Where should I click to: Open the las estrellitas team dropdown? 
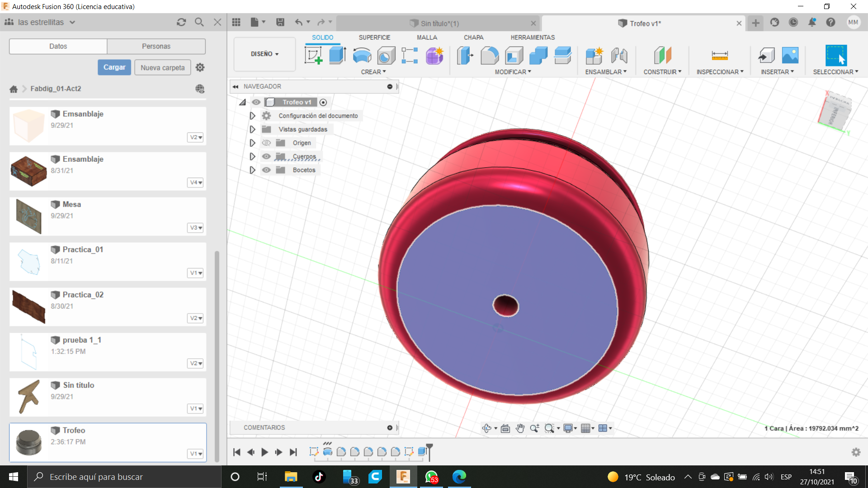point(46,22)
